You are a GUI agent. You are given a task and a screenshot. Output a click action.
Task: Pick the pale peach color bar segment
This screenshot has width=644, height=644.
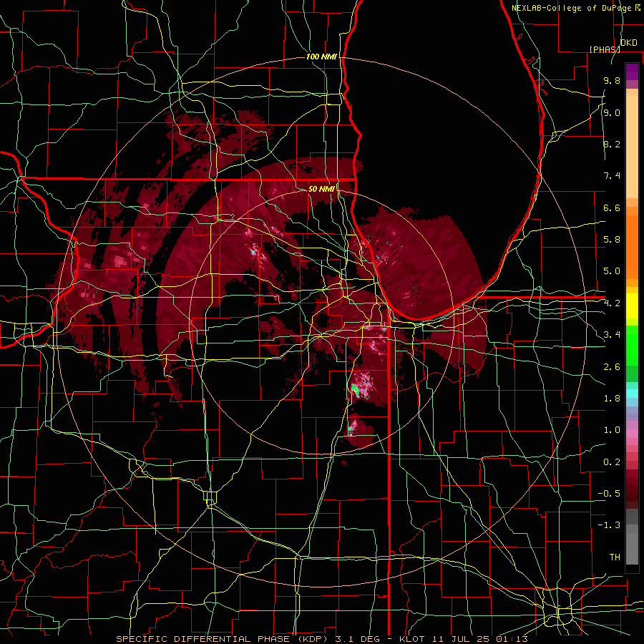632,147
